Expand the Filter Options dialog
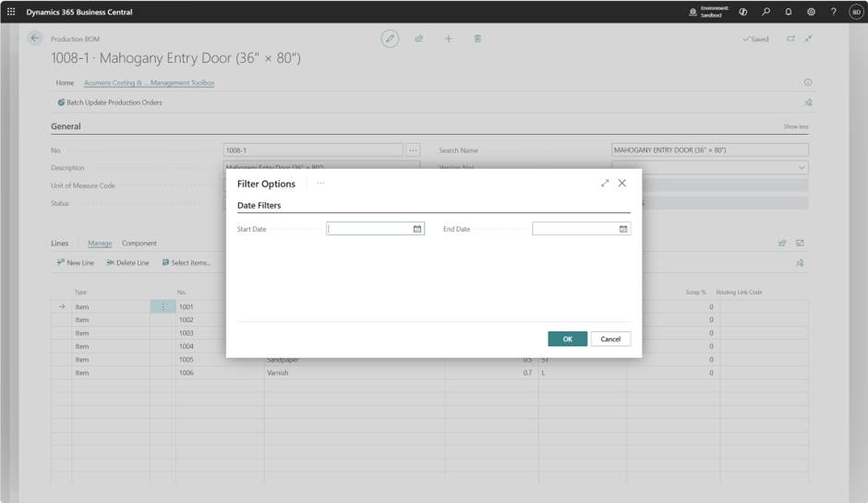868x503 pixels. click(605, 183)
